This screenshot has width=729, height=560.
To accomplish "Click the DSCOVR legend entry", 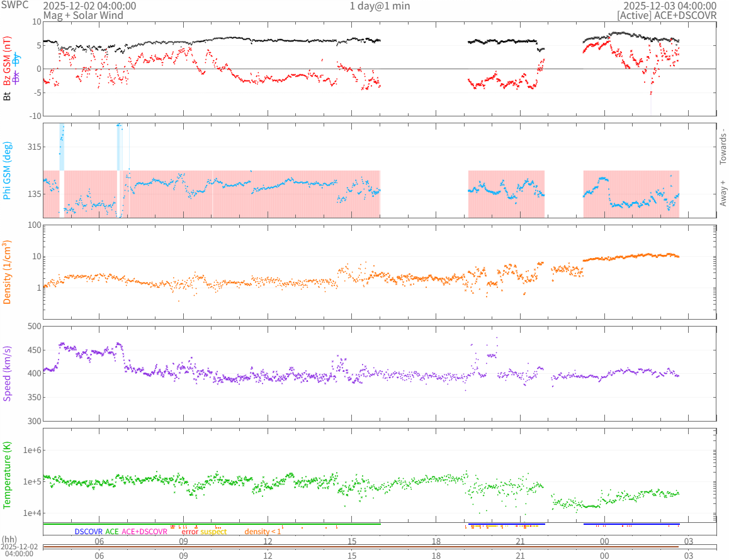I will [x=88, y=532].
